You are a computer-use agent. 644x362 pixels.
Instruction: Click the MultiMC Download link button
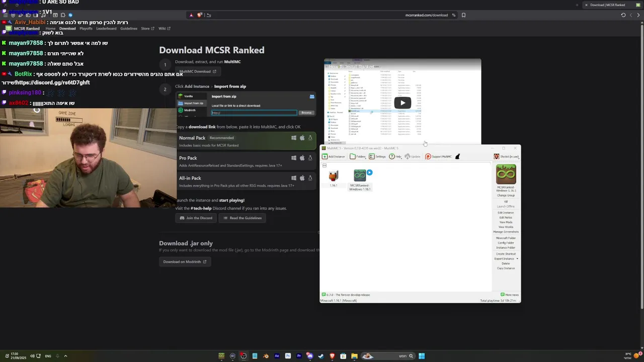pos(197,71)
